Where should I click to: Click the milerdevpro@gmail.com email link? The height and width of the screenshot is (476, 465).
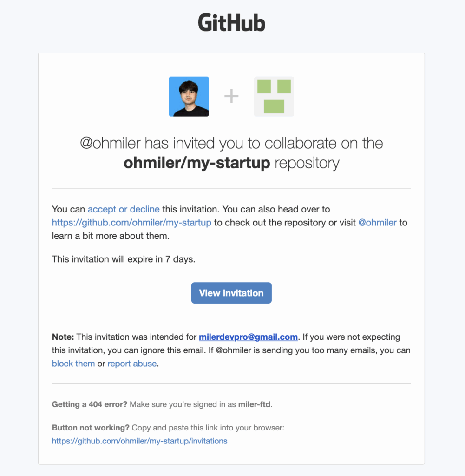point(248,337)
